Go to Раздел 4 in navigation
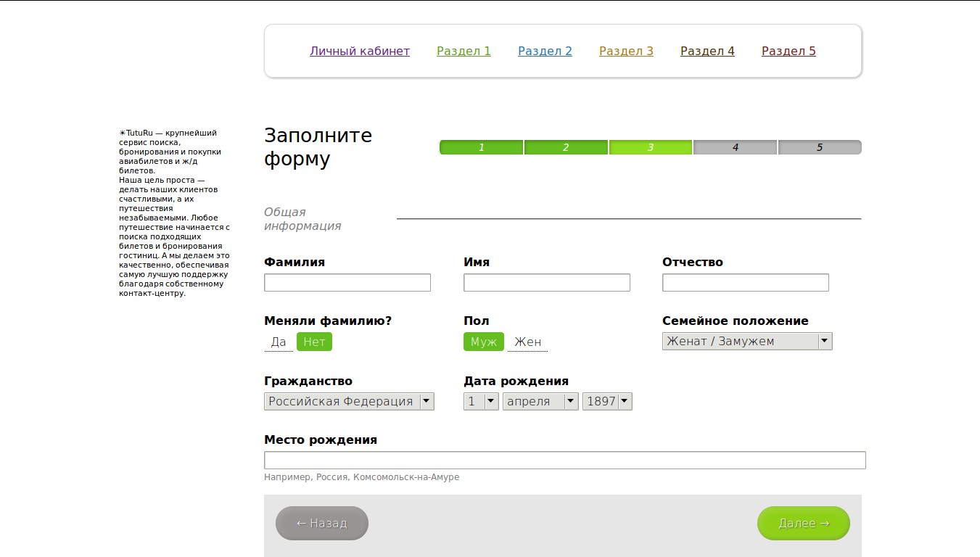The width and height of the screenshot is (980, 557). point(707,51)
